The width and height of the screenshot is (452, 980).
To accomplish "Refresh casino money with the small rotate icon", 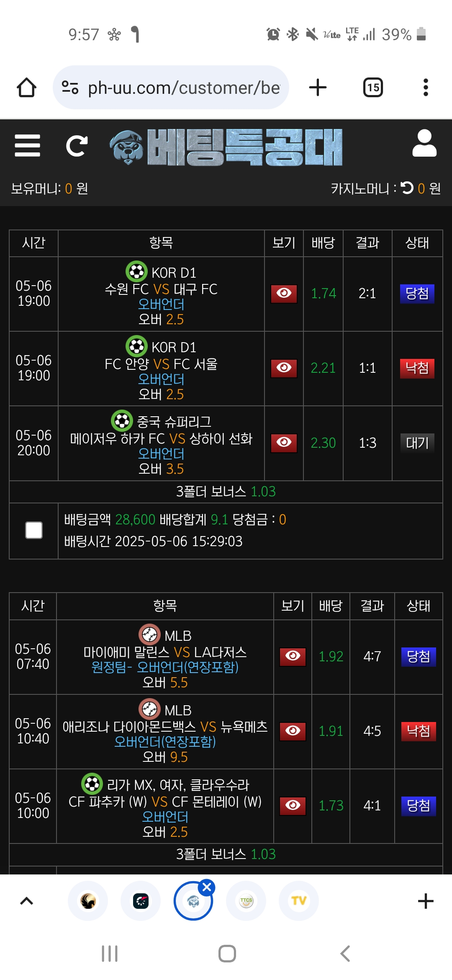I will [x=407, y=188].
